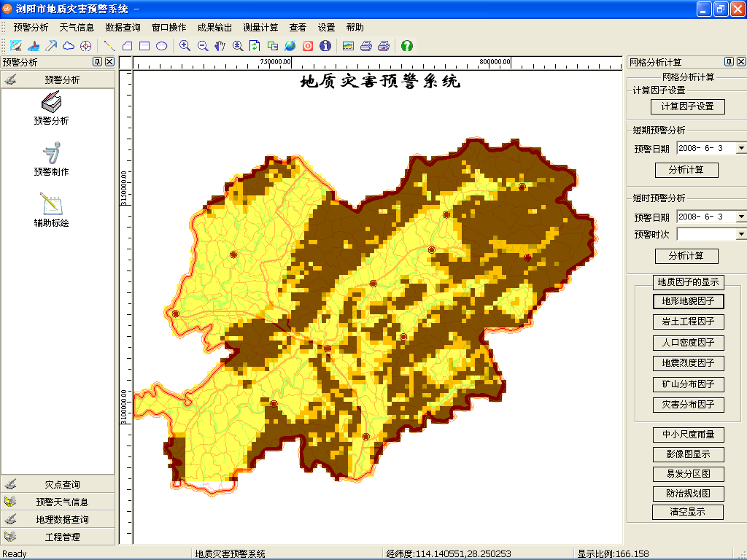Toggle pin on the left 预警分析 panel
The width and height of the screenshot is (747, 560).
(98, 62)
